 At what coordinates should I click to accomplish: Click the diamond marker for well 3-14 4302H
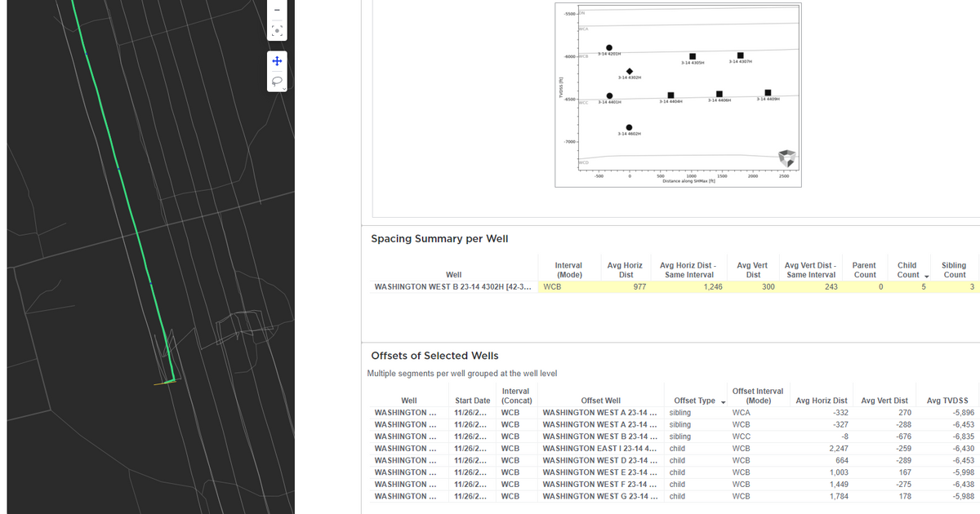pos(629,71)
